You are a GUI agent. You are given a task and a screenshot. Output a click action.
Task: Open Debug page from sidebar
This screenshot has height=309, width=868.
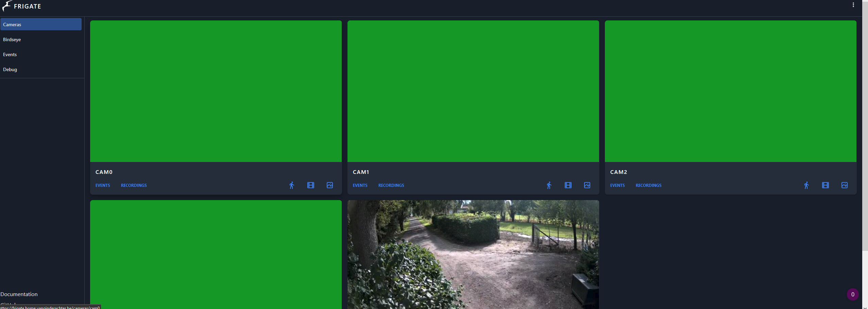[41, 69]
